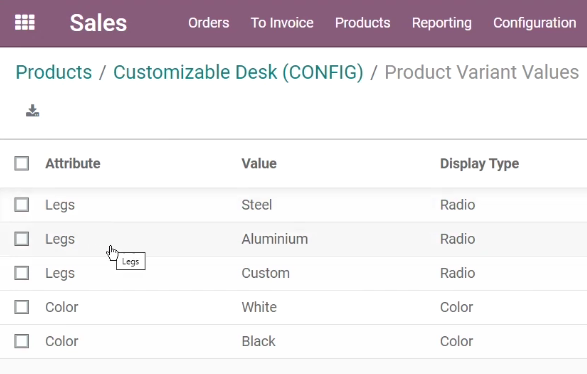This screenshot has height=374, width=587.
Task: Expand the Configuration menu
Action: click(x=535, y=23)
